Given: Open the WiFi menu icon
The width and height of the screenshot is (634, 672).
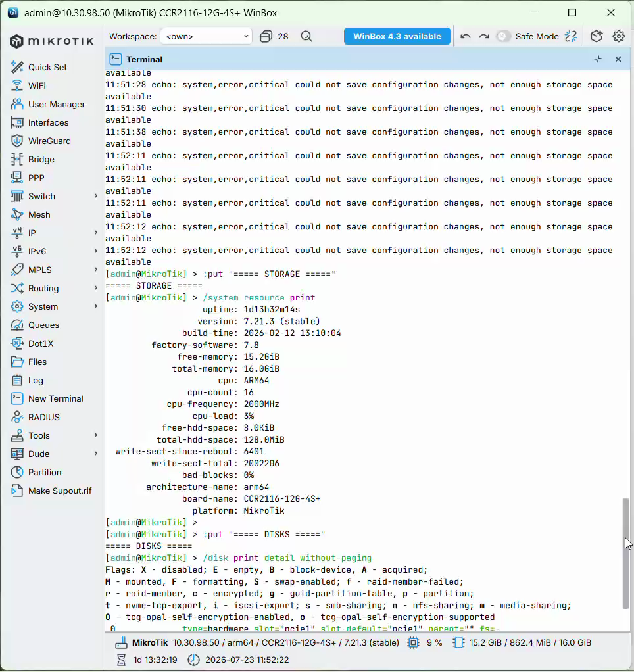Looking at the screenshot, I should [16, 85].
